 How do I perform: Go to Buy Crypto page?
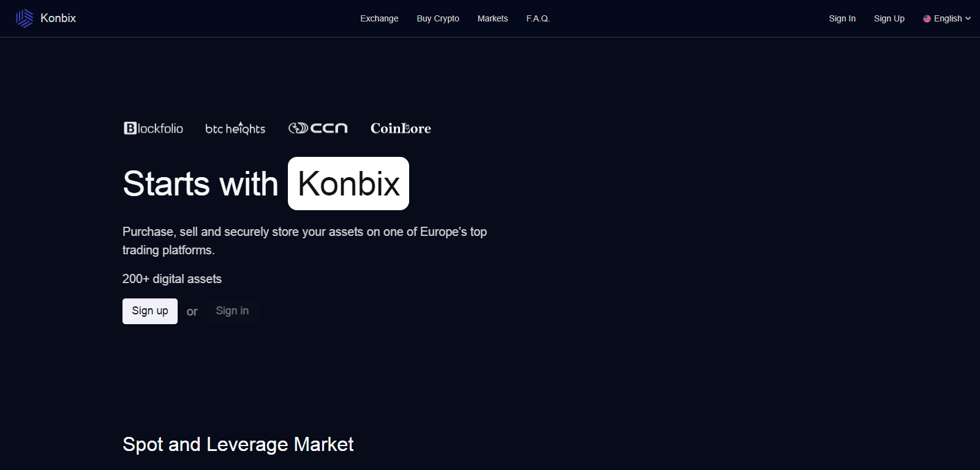coord(438,18)
